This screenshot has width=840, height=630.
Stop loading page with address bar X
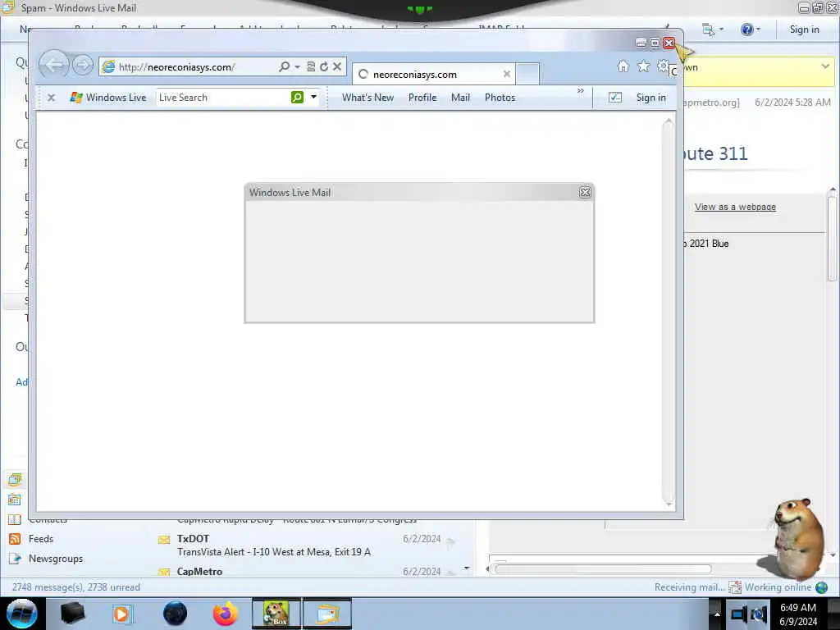tap(337, 67)
